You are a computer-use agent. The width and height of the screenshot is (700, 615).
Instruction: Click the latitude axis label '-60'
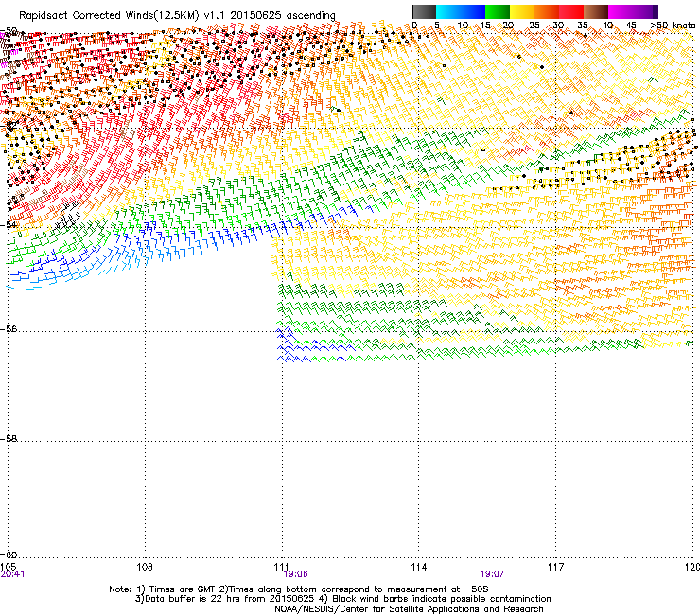pos(9,554)
